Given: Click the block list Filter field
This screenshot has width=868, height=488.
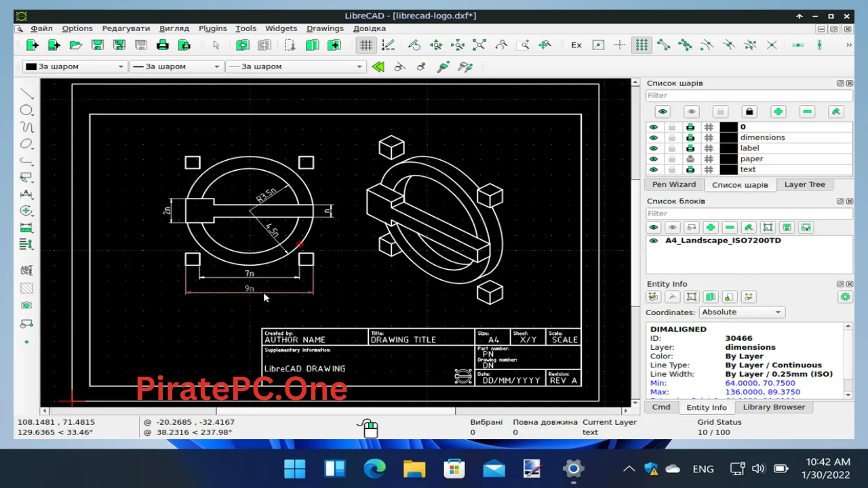Looking at the screenshot, I should click(x=749, y=213).
